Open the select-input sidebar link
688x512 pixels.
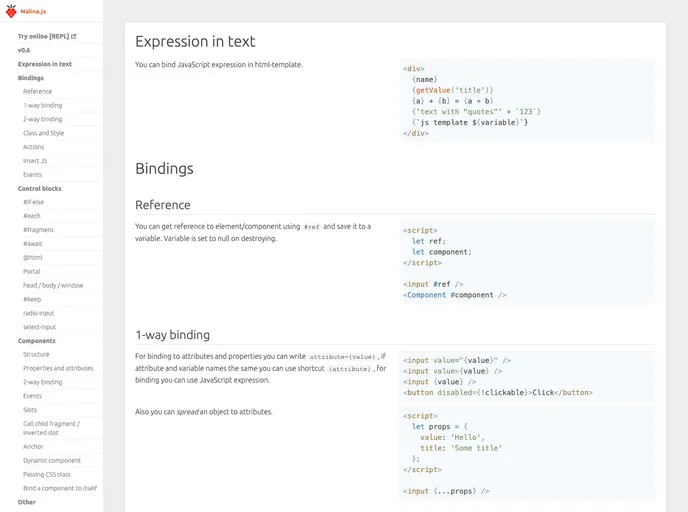pyautogui.click(x=39, y=327)
